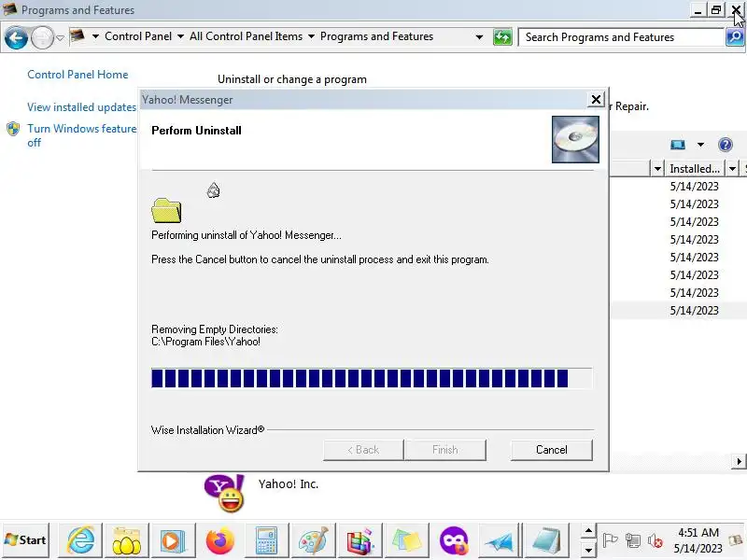Image resolution: width=747 pixels, height=560 pixels.
Task: Open the Installed On column filter dropdown
Action: click(732, 169)
